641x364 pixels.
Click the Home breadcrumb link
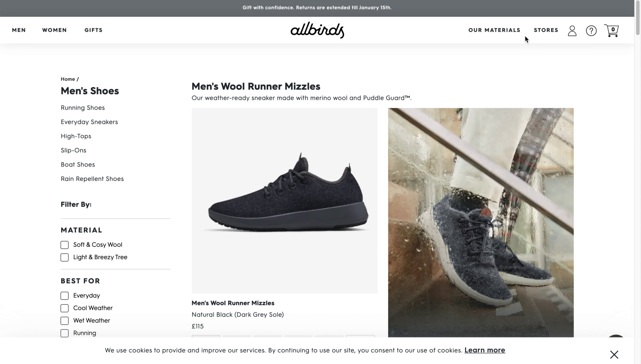[68, 79]
